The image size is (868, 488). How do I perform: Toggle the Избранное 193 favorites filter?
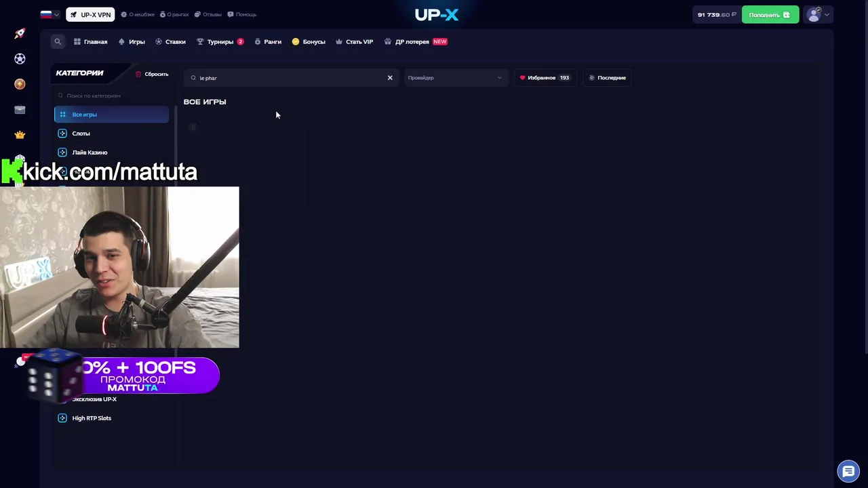(x=545, y=78)
